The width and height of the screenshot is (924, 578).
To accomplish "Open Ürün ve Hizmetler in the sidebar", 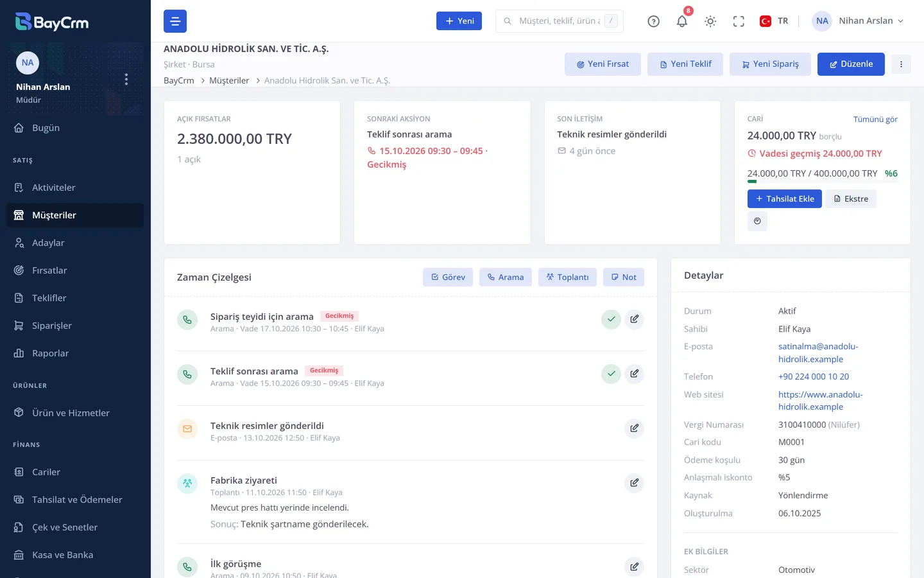I will click(x=75, y=413).
